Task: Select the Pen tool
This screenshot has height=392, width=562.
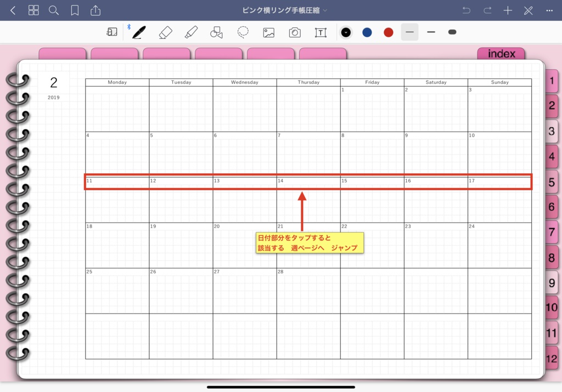Action: click(x=139, y=32)
